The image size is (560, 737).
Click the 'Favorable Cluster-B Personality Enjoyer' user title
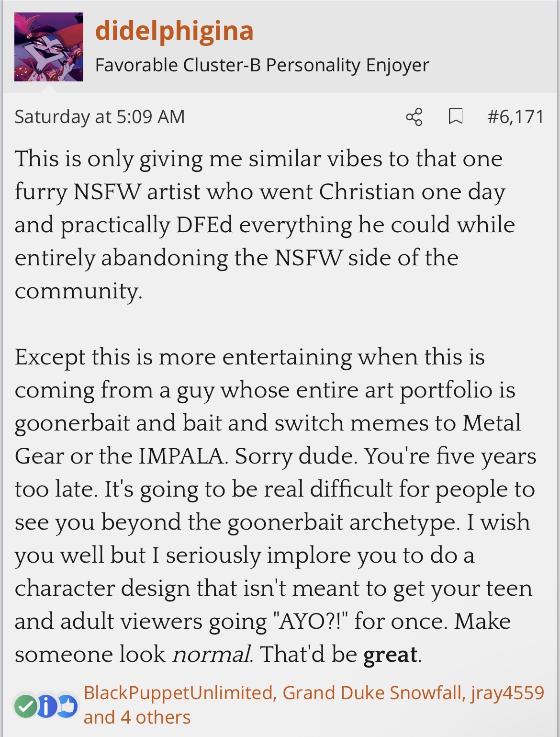pos(262,65)
